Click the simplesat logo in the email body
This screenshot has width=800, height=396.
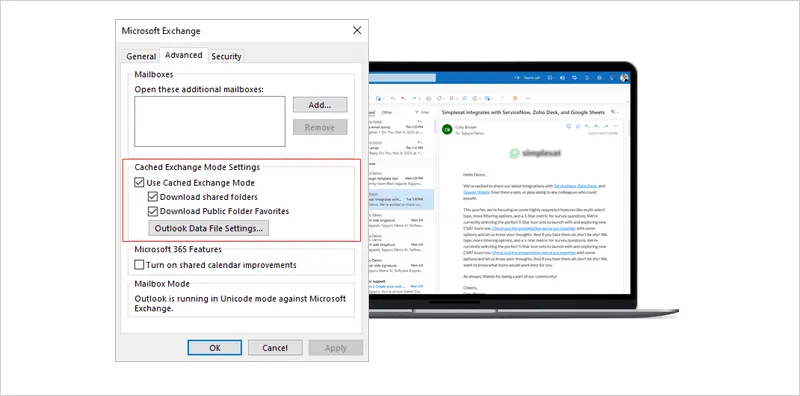(x=535, y=153)
